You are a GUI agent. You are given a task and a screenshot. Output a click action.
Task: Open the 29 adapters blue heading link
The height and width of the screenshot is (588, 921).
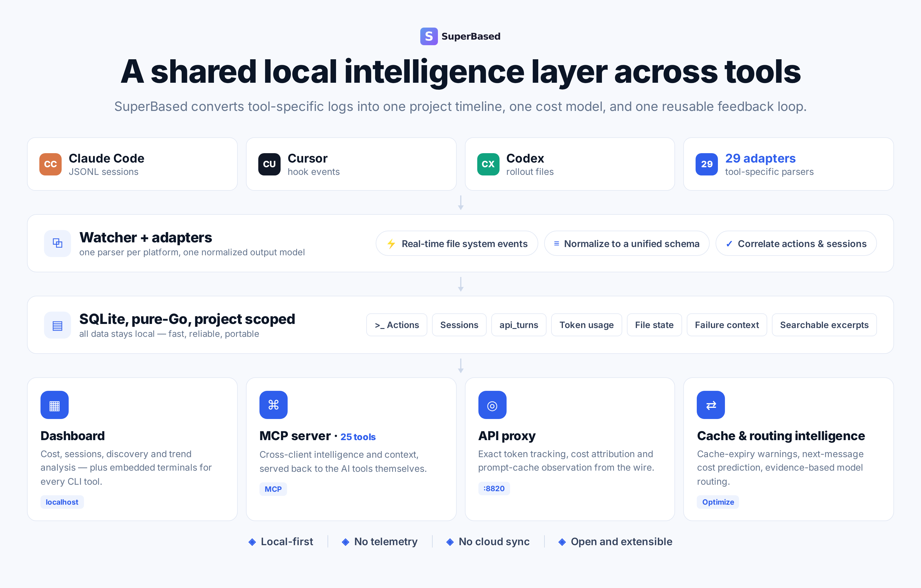pyautogui.click(x=760, y=158)
